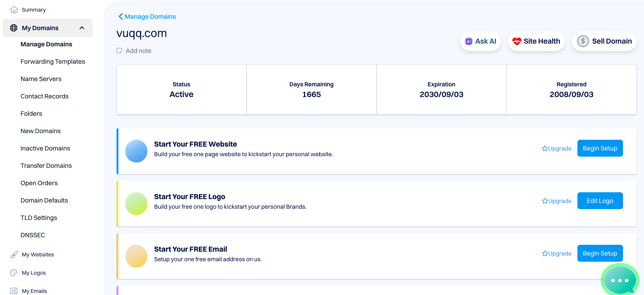Click the Summary home icon
The width and height of the screenshot is (644, 295).
(x=14, y=10)
